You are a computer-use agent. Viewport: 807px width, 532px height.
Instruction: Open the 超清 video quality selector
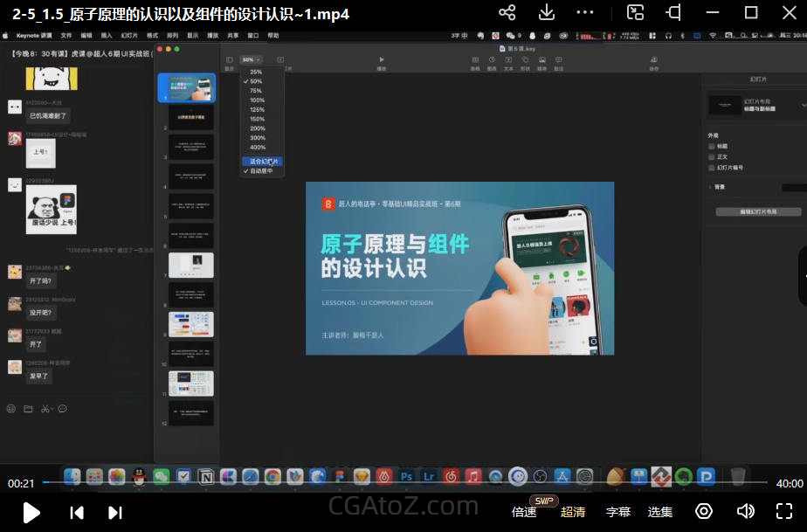(x=573, y=512)
